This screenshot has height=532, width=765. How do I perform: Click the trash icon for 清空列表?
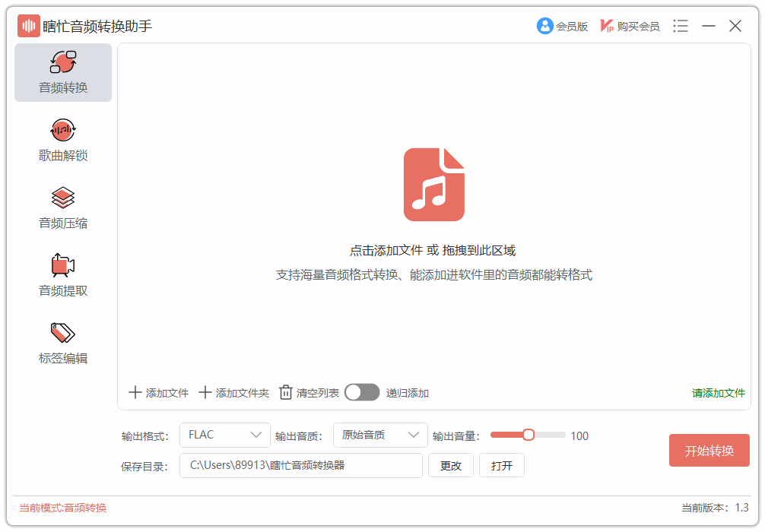click(285, 392)
